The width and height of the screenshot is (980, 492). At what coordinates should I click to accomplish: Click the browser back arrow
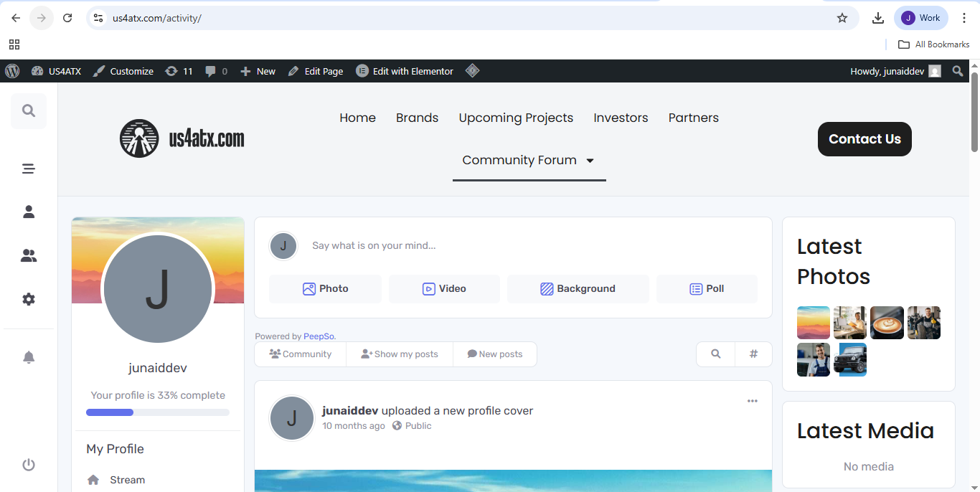click(x=16, y=18)
